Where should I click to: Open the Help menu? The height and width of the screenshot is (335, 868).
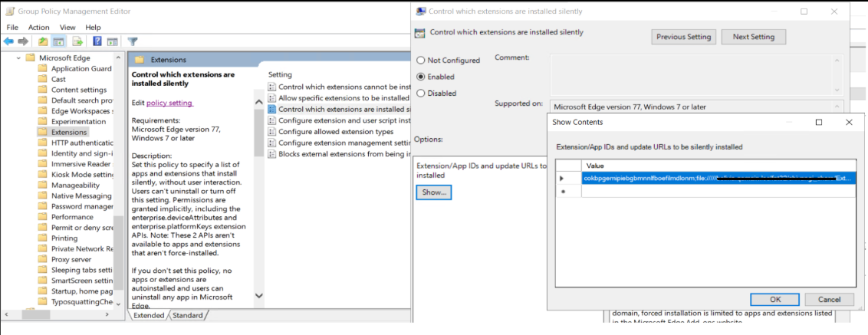93,27
